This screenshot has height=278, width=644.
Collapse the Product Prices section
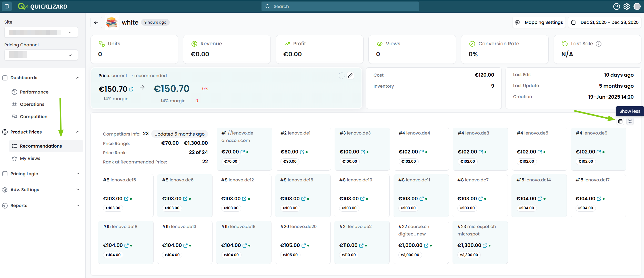[x=78, y=132]
